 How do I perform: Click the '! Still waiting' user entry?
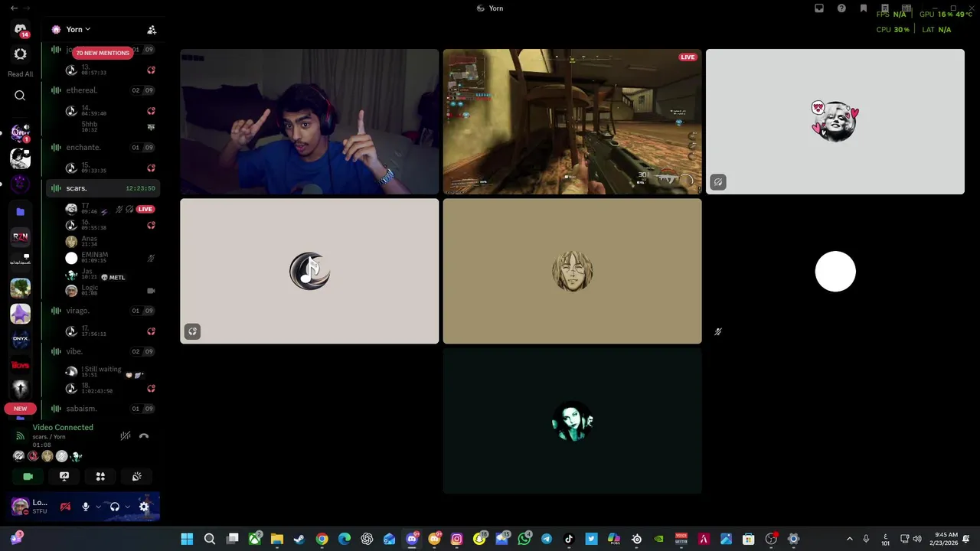[x=110, y=372]
